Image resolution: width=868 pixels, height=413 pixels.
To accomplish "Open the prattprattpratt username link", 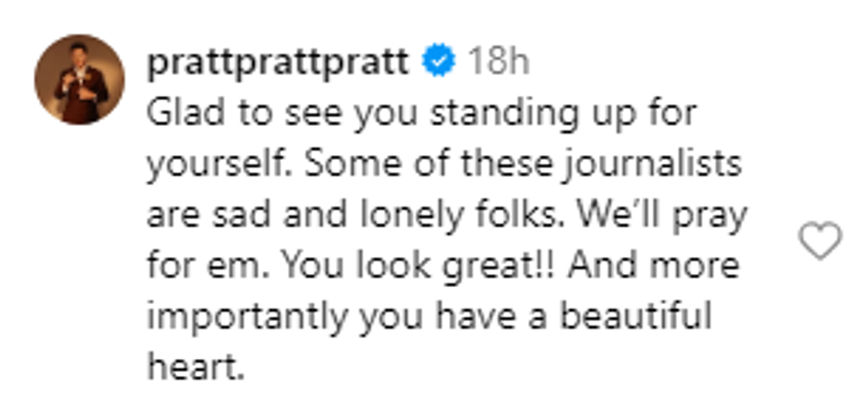I will point(278,62).
